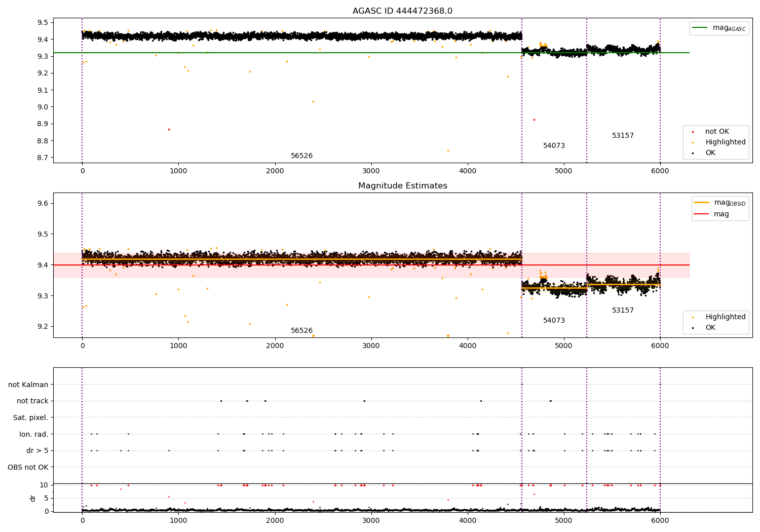This screenshot has width=760, height=532.
Task: Click the orange highlighted outlier near 9.03 magnitude
Action: (x=313, y=101)
